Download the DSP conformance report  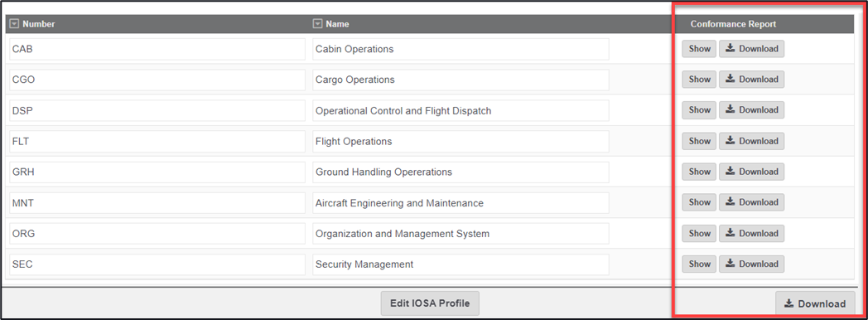(x=752, y=110)
